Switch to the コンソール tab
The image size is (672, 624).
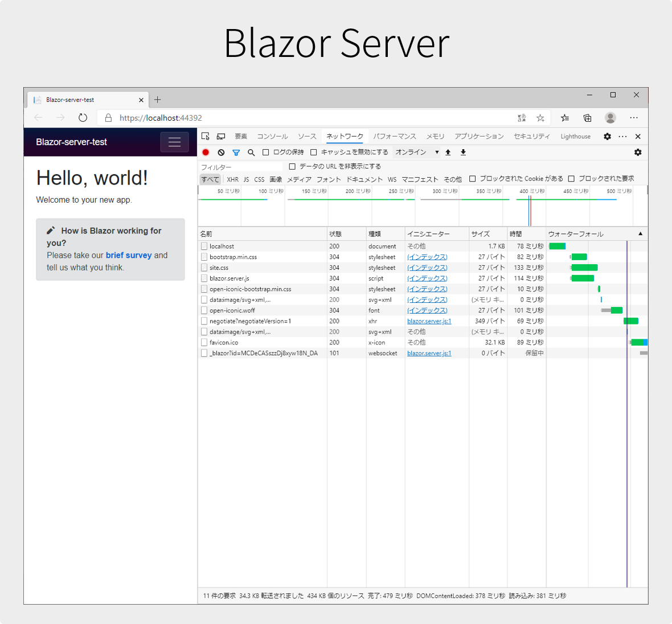(273, 136)
